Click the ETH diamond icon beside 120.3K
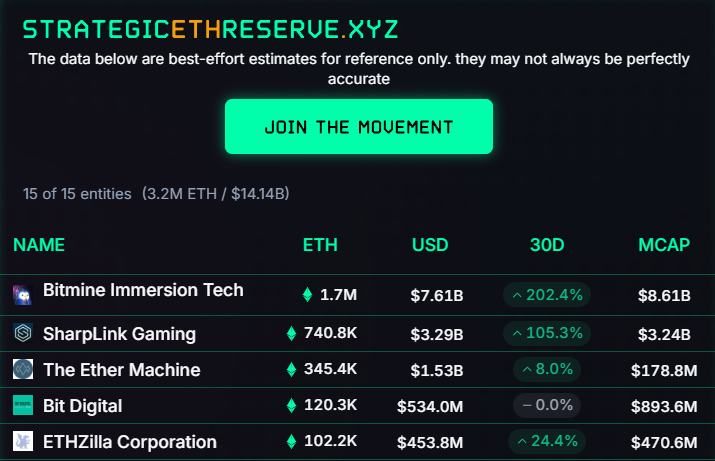Image resolution: width=715 pixels, height=461 pixels. coord(291,406)
